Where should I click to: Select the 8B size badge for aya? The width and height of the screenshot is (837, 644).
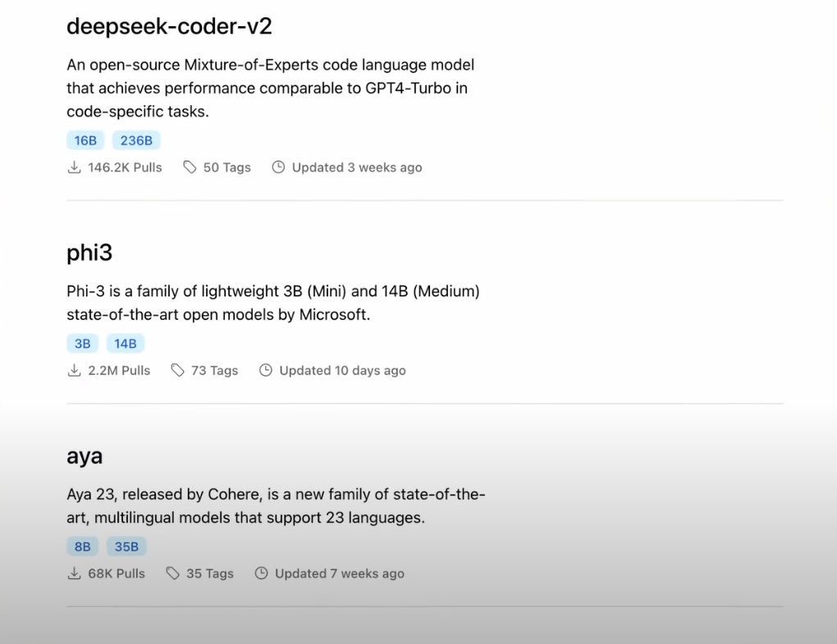pyautogui.click(x=83, y=547)
